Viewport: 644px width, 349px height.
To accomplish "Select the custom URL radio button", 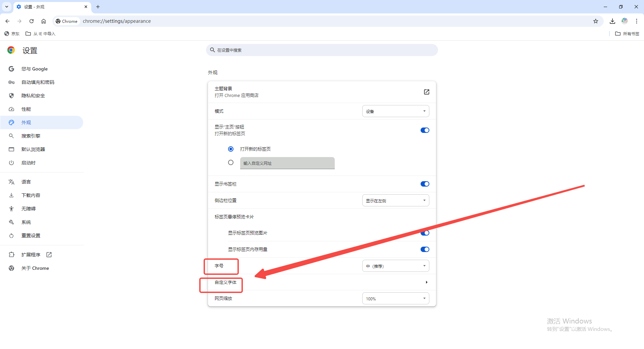I will click(x=231, y=162).
